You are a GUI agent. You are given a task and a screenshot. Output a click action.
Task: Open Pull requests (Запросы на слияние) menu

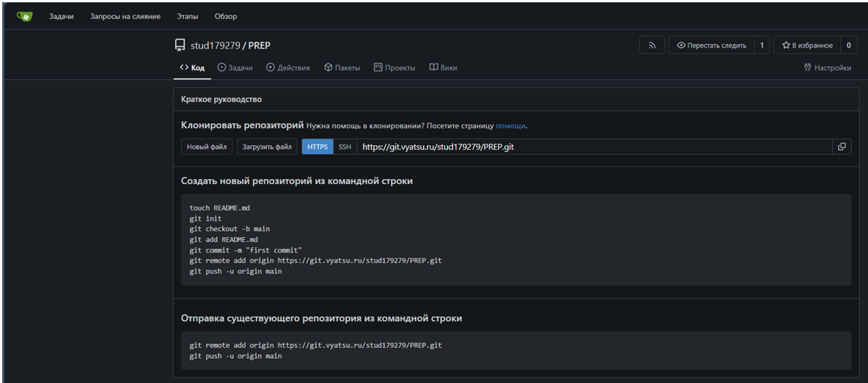(125, 16)
